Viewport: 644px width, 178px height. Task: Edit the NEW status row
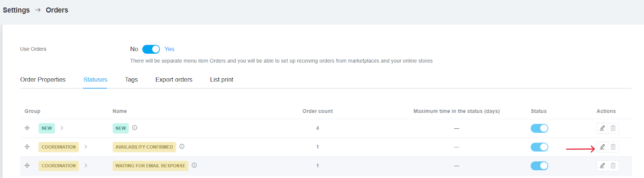tap(602, 128)
